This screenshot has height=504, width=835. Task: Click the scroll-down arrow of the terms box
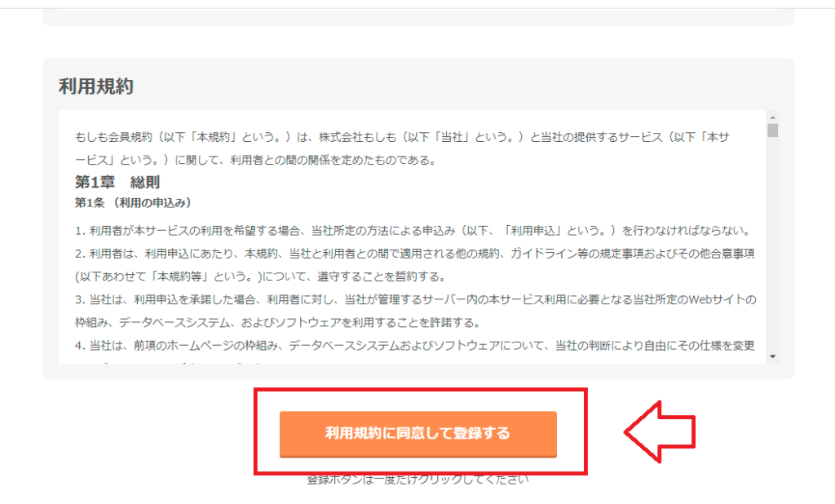(x=773, y=356)
